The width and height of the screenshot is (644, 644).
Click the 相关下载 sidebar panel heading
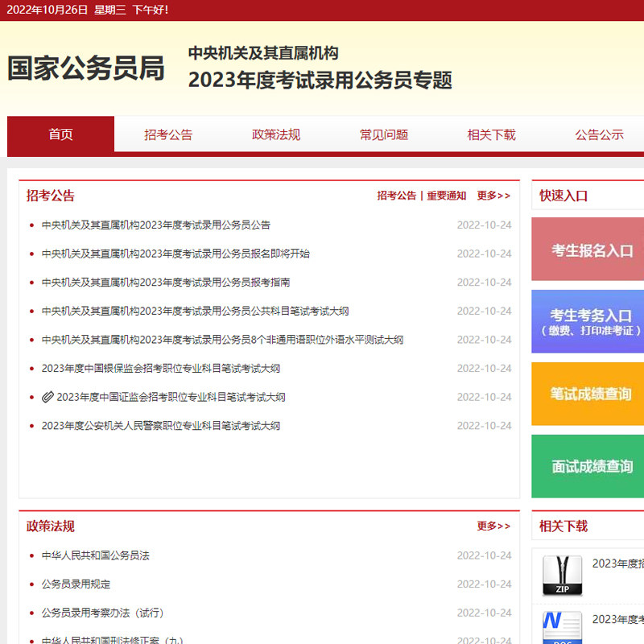(563, 526)
